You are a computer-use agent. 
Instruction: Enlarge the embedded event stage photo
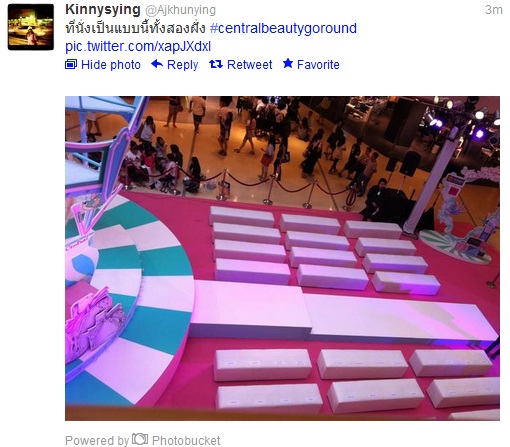(x=282, y=258)
